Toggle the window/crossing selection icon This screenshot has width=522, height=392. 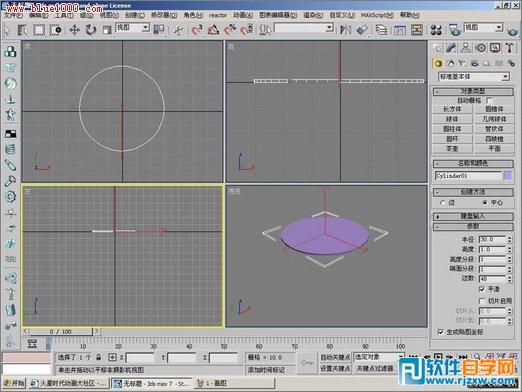[x=55, y=30]
